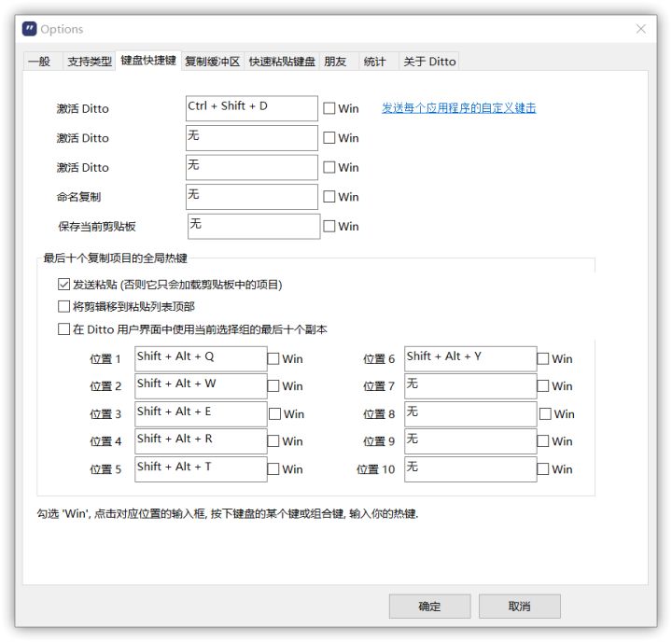Close the Options dialog
Viewport: 672px width, 642px height.
640,29
